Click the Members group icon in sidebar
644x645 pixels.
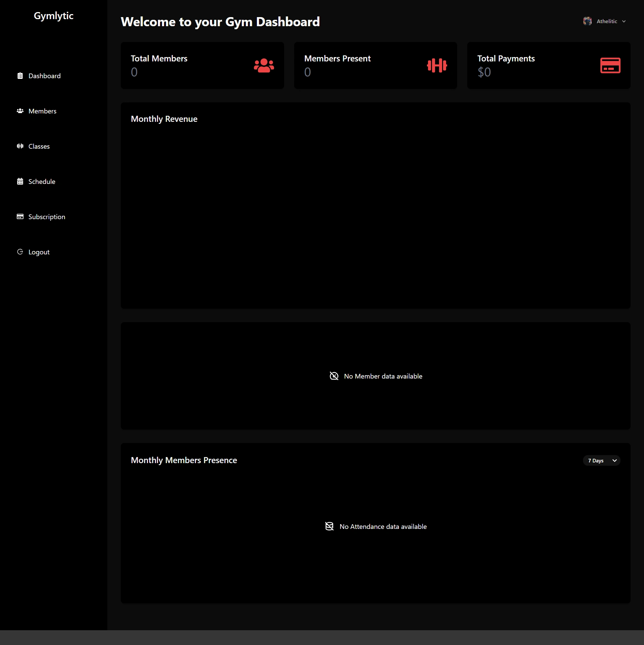tap(20, 111)
